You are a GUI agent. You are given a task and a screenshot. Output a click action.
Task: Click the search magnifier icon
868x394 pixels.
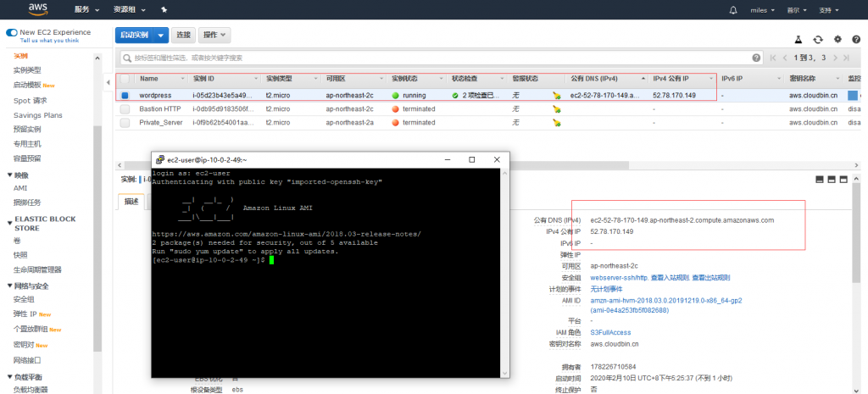(129, 58)
